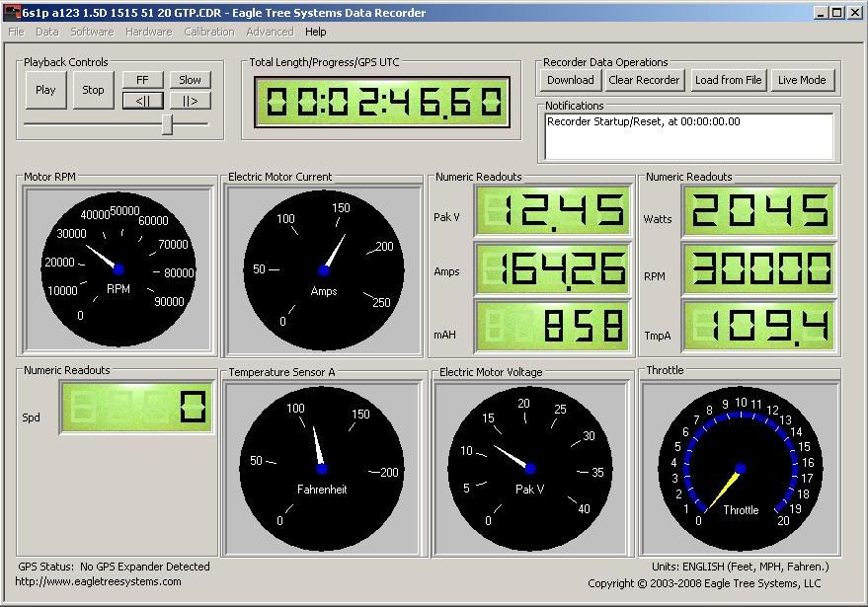The width and height of the screenshot is (868, 607).
Task: Click the Clear Recorder button
Action: point(644,80)
